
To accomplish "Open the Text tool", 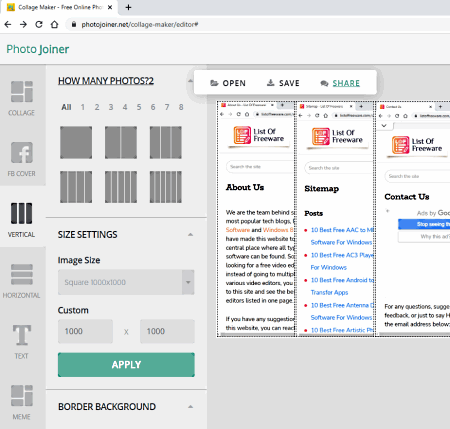I will 22,341.
